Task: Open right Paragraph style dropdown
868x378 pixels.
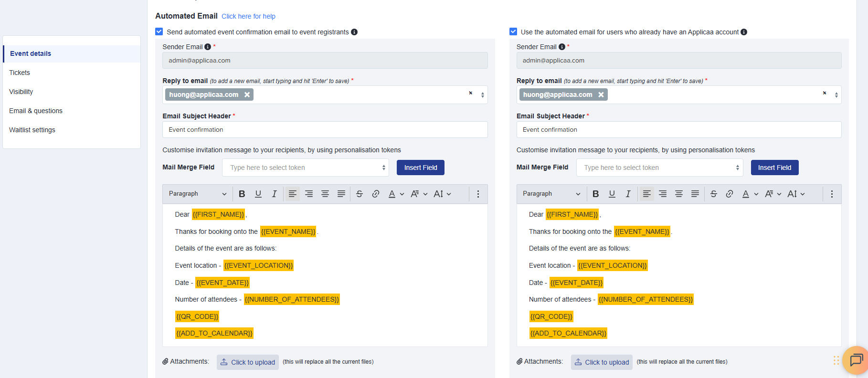Action: (551, 194)
